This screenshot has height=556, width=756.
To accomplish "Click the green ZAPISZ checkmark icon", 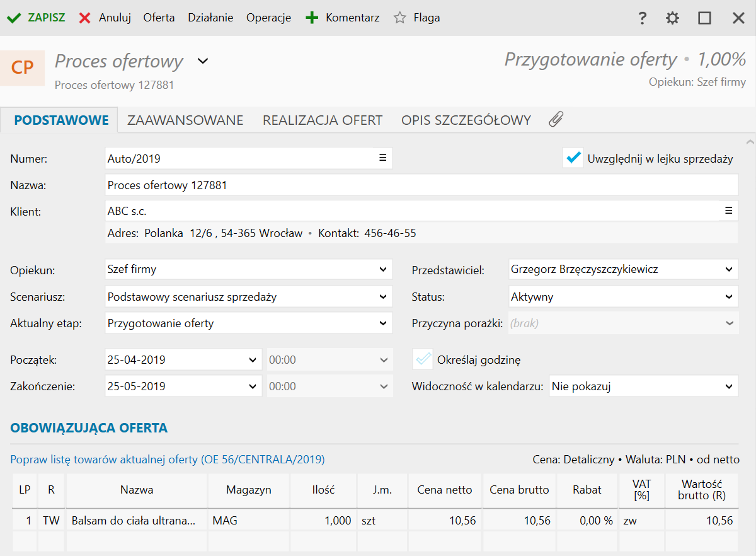I will 14,18.
